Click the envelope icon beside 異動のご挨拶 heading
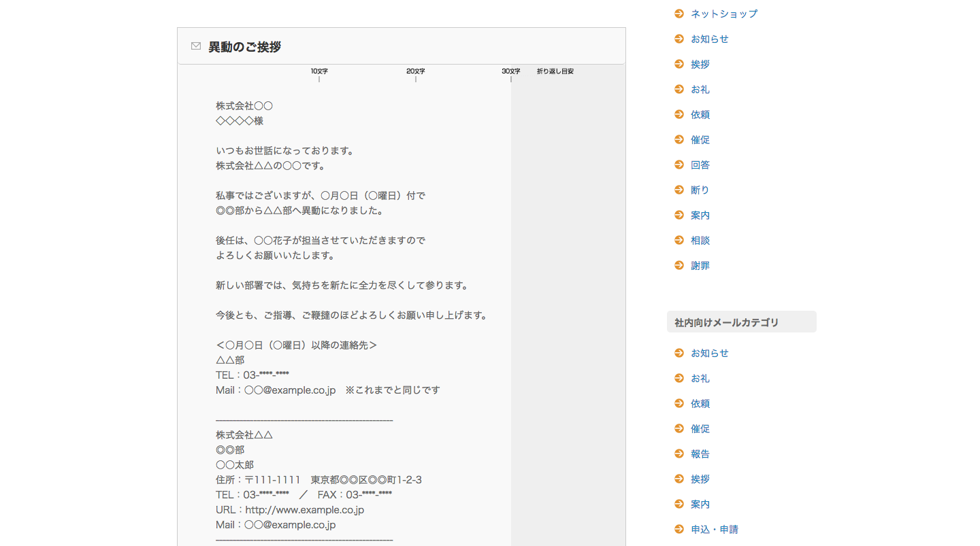Image resolution: width=980 pixels, height=546 pixels. pyautogui.click(x=196, y=46)
